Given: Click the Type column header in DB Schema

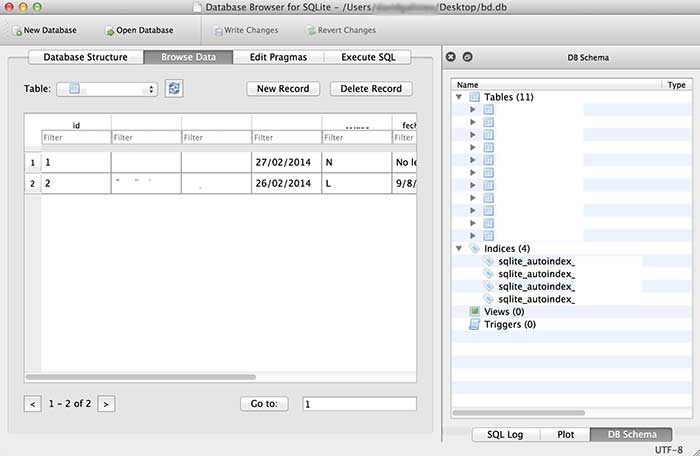Looking at the screenshot, I should 677,85.
